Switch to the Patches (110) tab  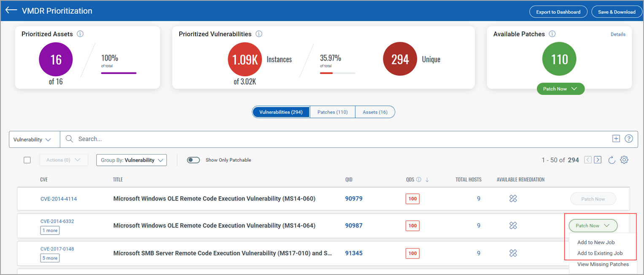332,112
